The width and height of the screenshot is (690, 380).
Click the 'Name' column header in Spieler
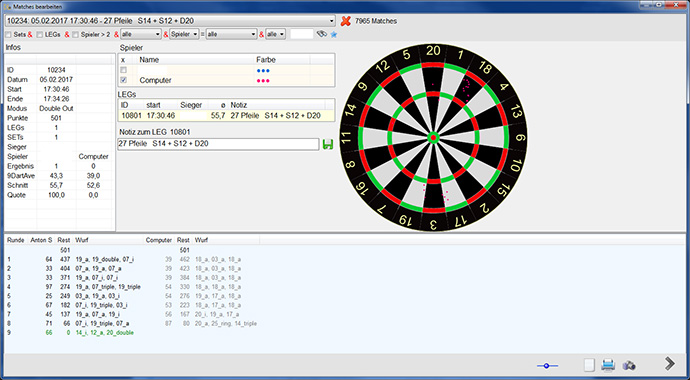(149, 60)
